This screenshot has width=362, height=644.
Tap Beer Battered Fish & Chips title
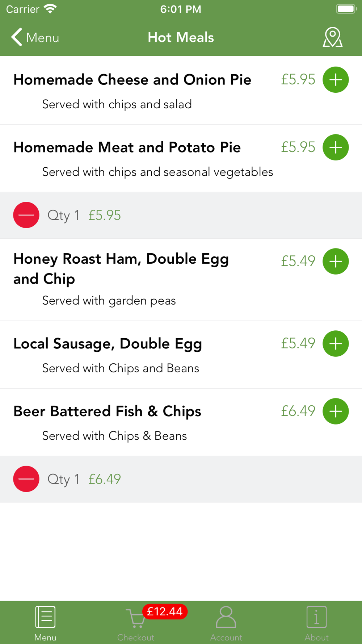pos(107,411)
